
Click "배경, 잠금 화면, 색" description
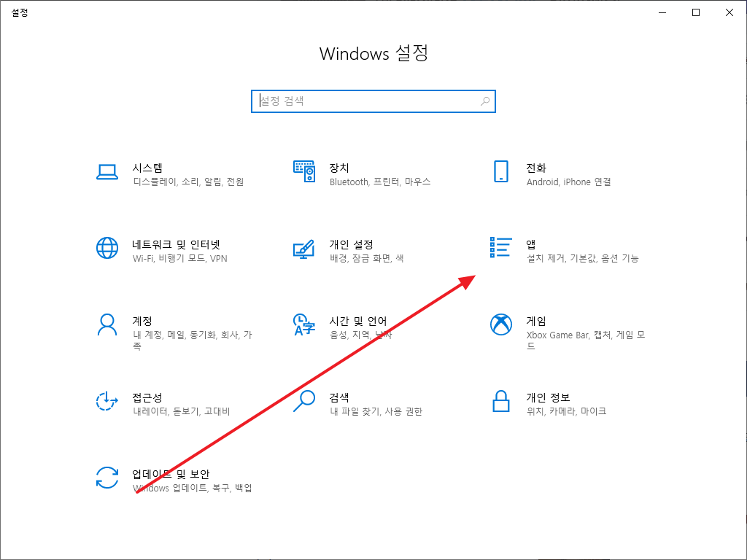point(366,259)
